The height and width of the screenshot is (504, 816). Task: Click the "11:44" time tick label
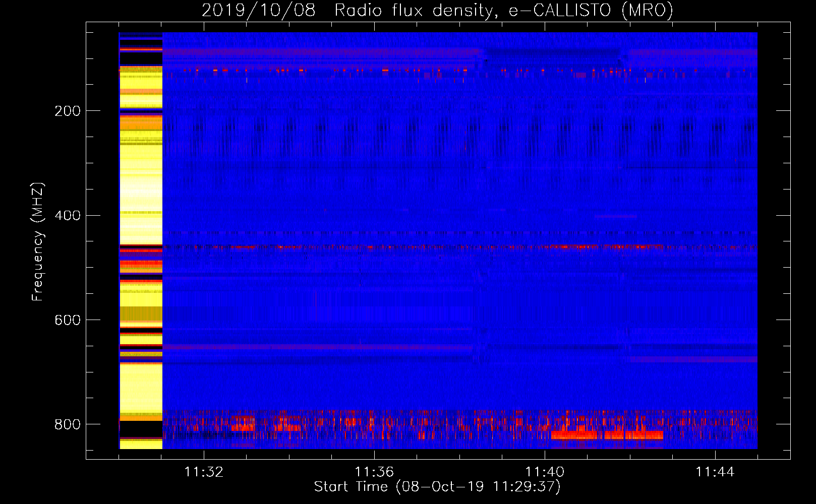click(715, 472)
